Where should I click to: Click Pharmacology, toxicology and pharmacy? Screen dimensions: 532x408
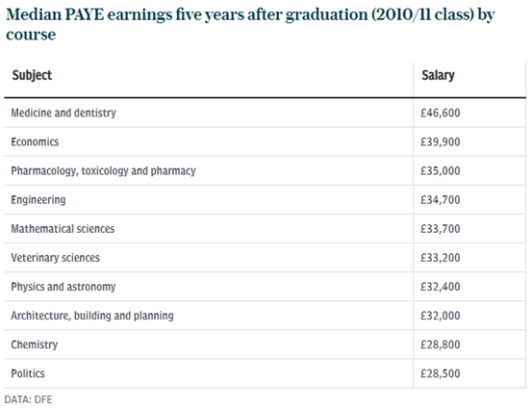(x=103, y=170)
